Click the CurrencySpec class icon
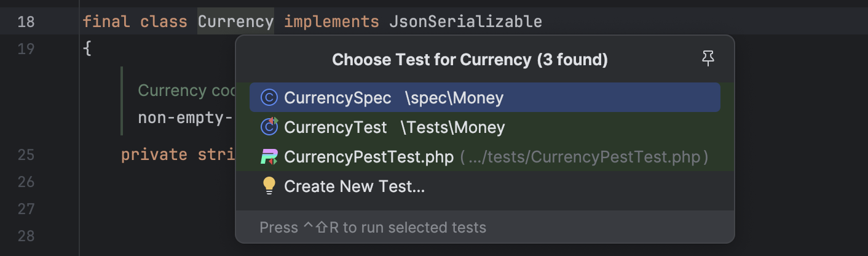Viewport: 868px width, 256px height. pyautogui.click(x=269, y=98)
